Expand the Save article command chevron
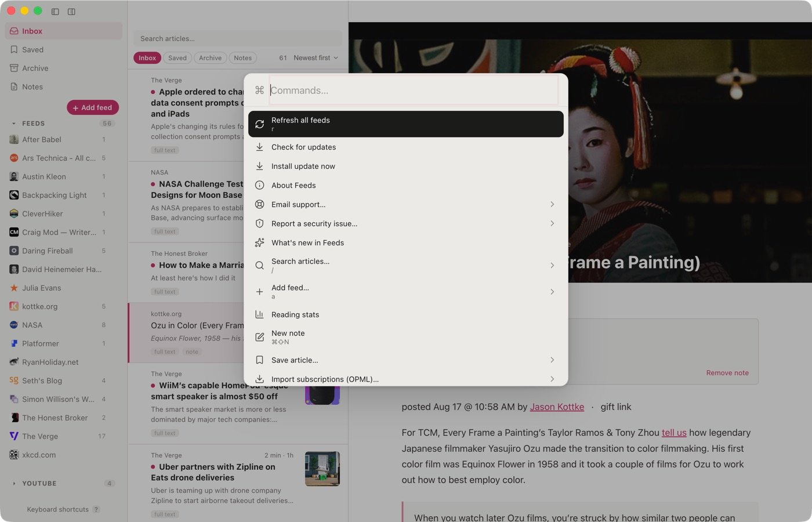Viewport: 812px width, 522px height. click(552, 360)
